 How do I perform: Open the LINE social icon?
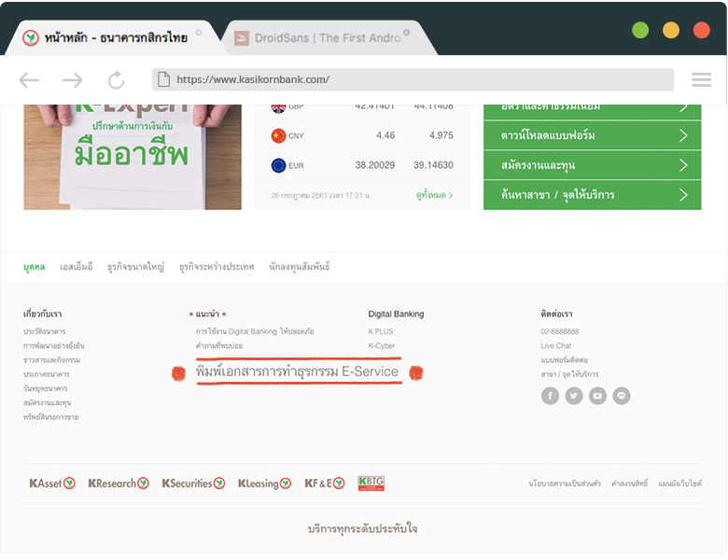622,396
